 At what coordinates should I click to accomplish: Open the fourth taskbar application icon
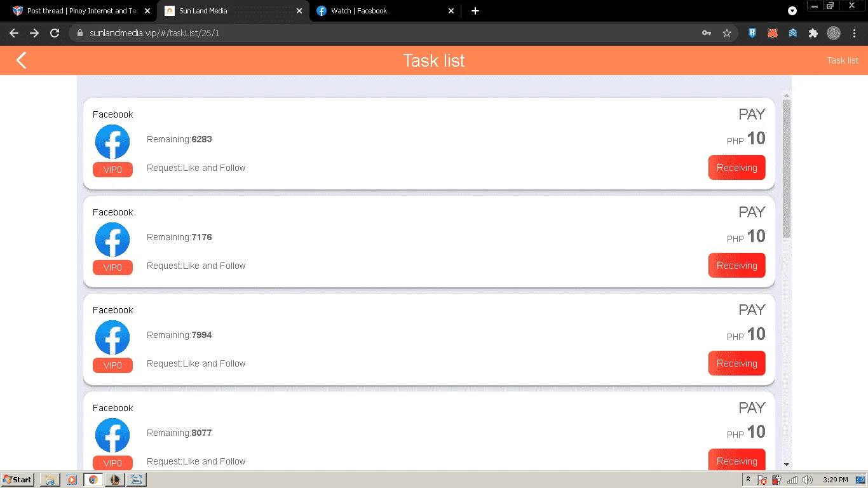tap(115, 480)
